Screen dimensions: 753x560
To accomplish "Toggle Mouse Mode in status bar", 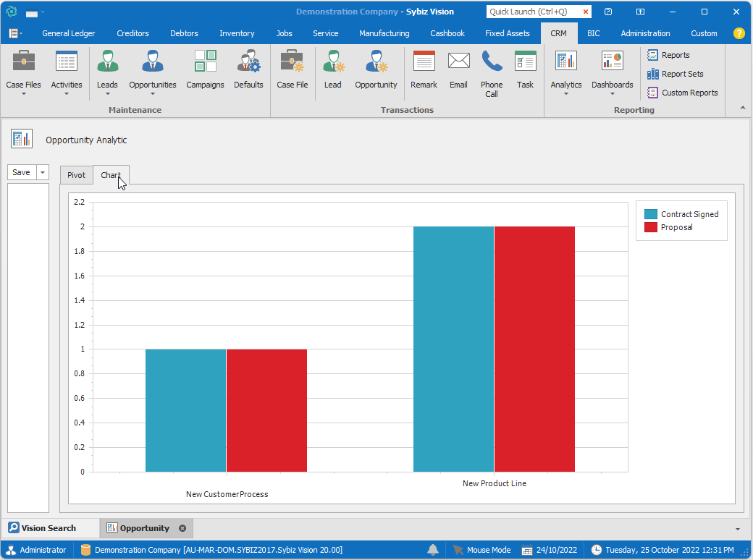I will (481, 550).
